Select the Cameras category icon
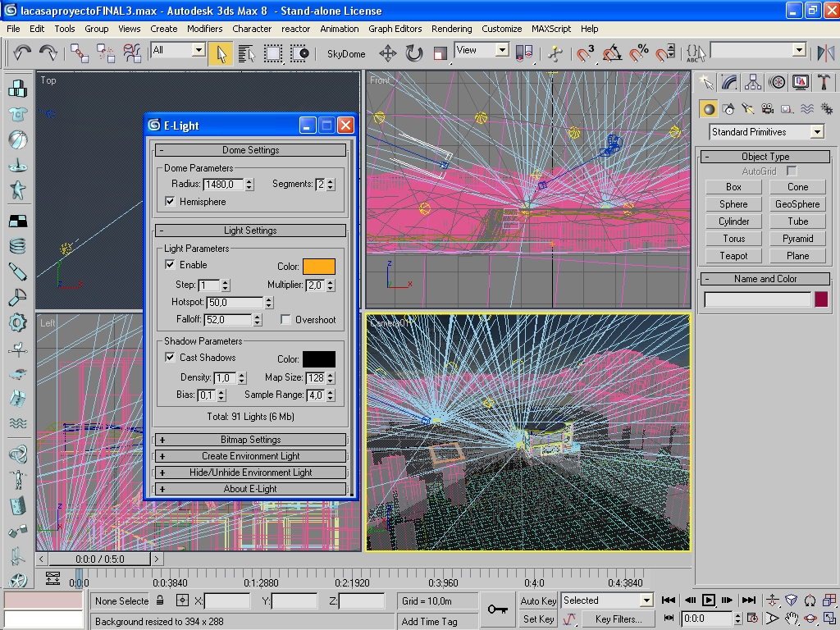Screen dimensions: 840x630 coord(767,109)
